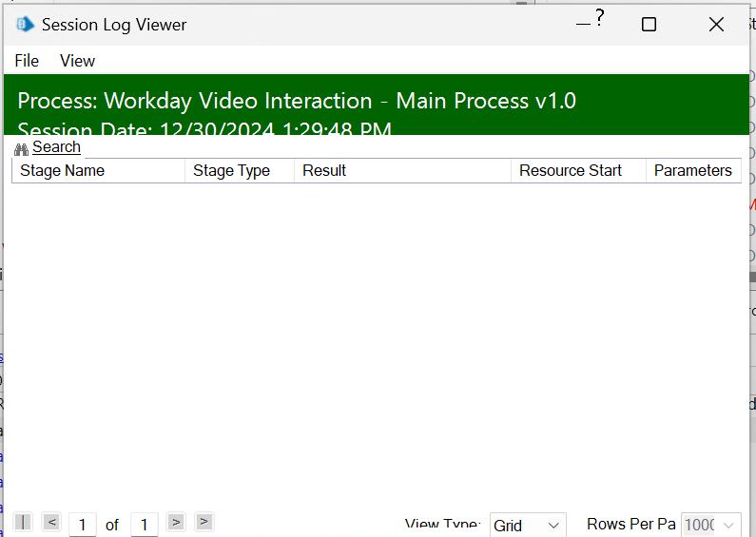Go to the first page of logs
This screenshot has height=537, width=756.
(x=23, y=522)
